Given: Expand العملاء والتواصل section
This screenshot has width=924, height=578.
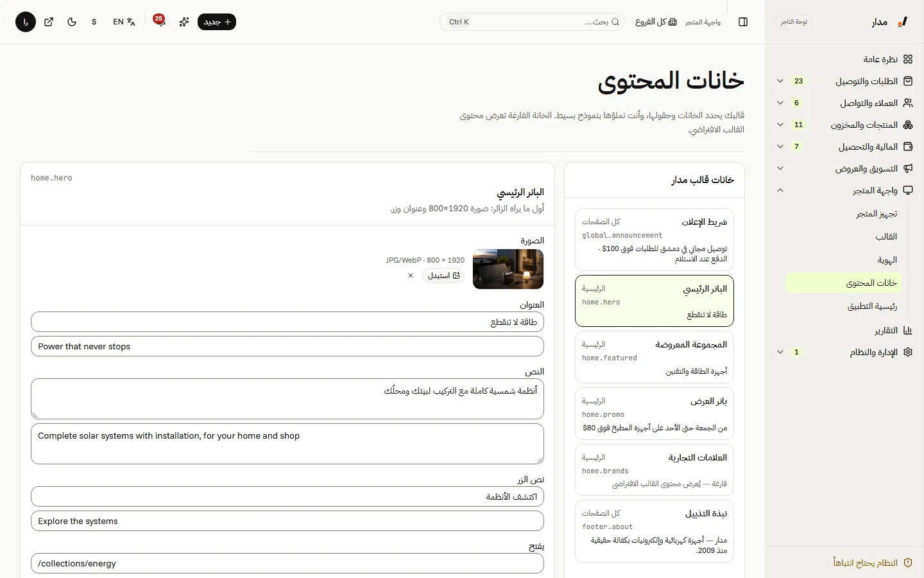Looking at the screenshot, I should [x=844, y=103].
